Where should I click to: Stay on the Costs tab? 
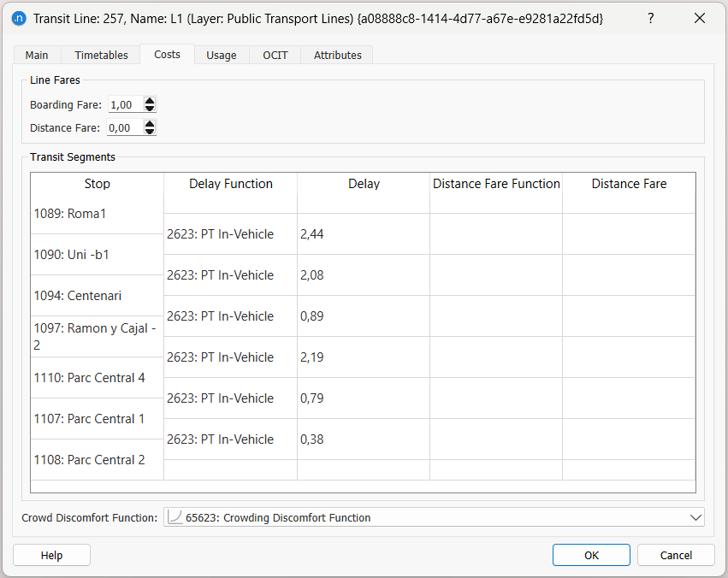point(167,54)
